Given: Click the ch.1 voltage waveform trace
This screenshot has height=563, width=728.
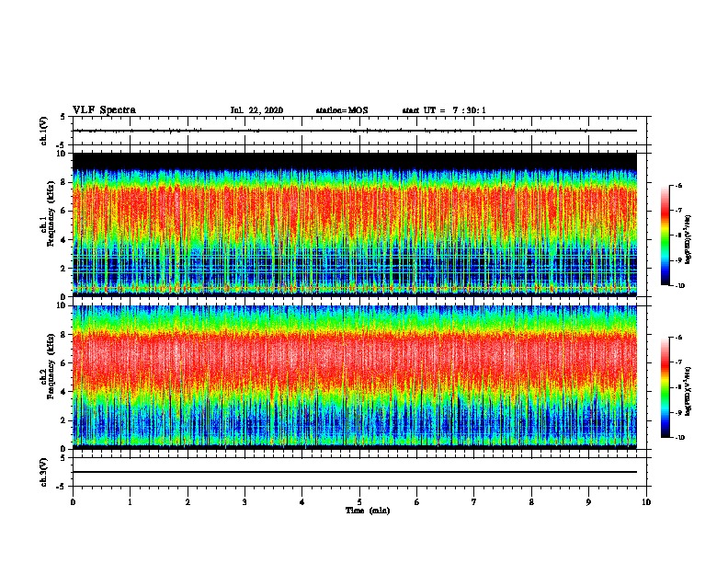Looking at the screenshot, I should click(x=355, y=131).
